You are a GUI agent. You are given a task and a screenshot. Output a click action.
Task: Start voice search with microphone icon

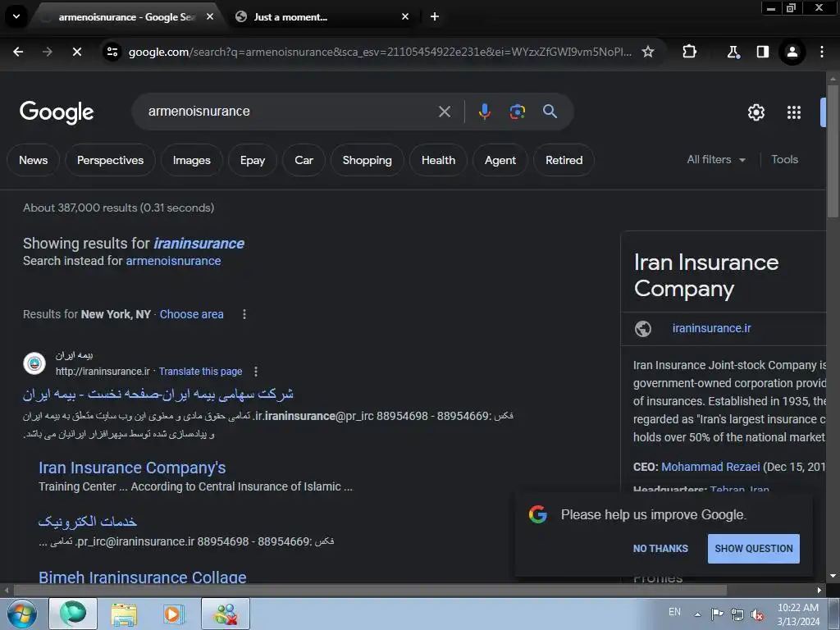(x=484, y=112)
